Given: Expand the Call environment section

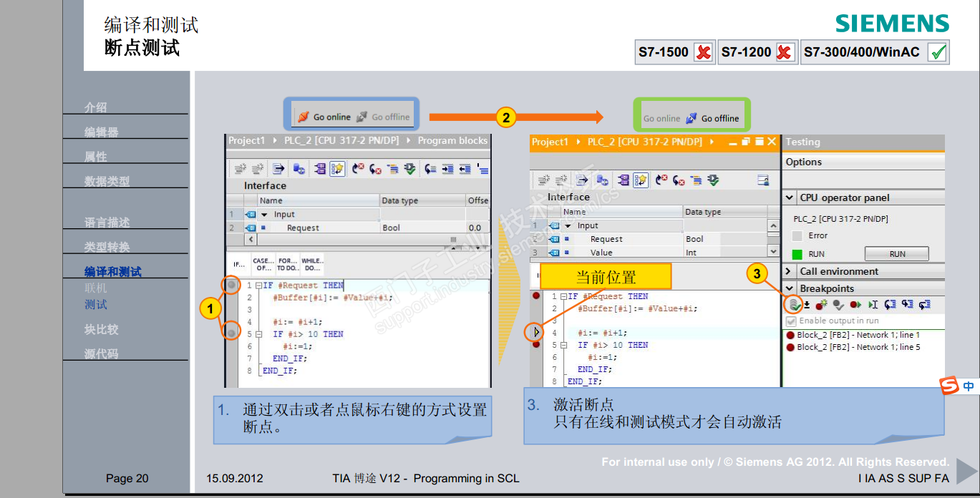Looking at the screenshot, I should [790, 271].
